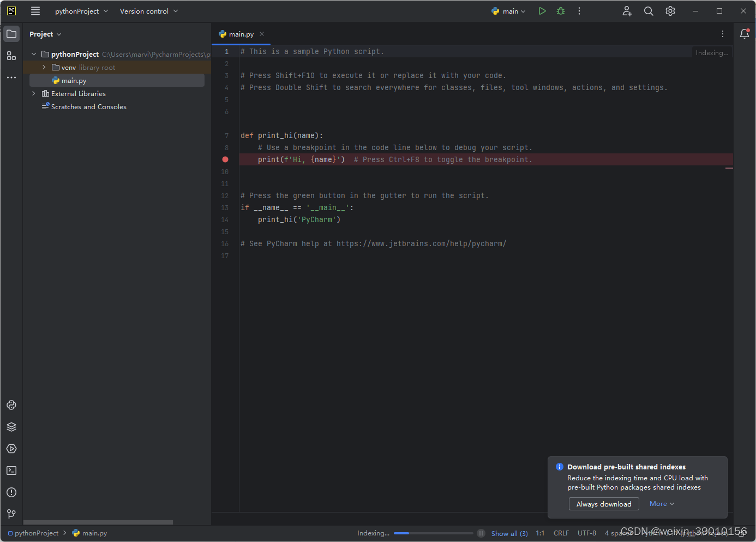
Task: Open the Python Console
Action: coord(11,405)
